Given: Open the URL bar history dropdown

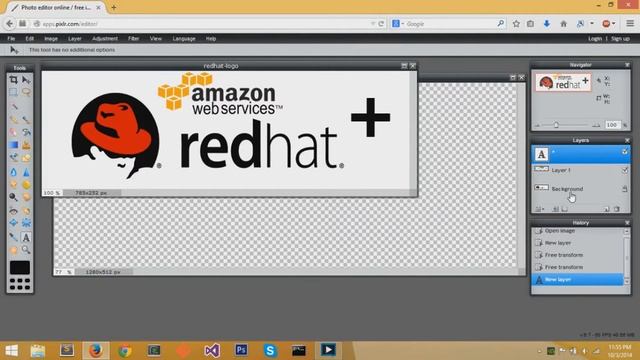Looking at the screenshot, I should click(373, 24).
